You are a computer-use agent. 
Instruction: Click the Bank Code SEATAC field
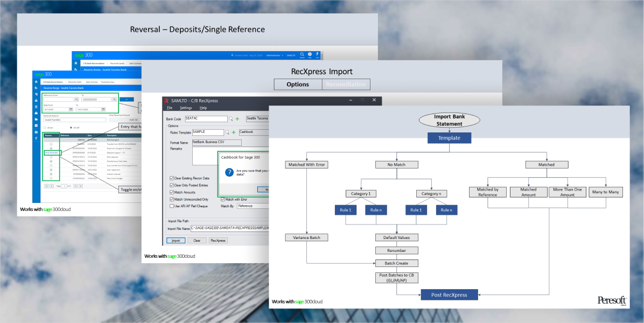[206, 118]
